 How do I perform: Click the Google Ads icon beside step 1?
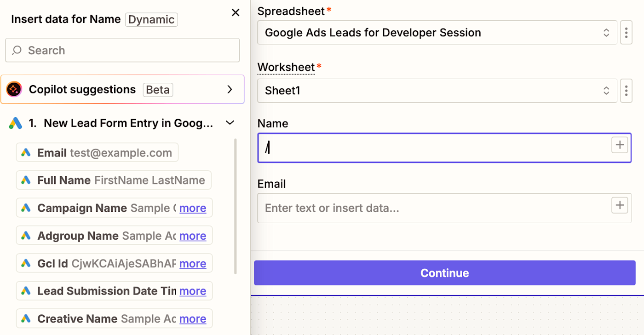click(x=15, y=123)
